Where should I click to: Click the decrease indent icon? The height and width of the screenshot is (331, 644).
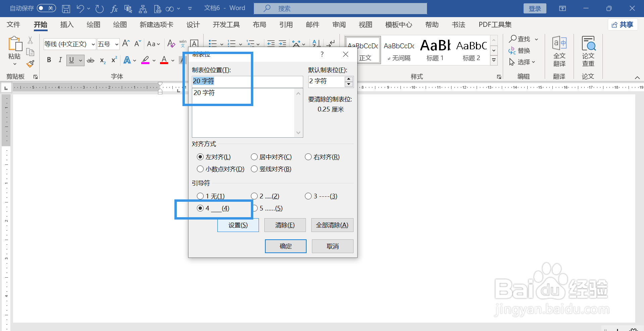[x=271, y=43]
